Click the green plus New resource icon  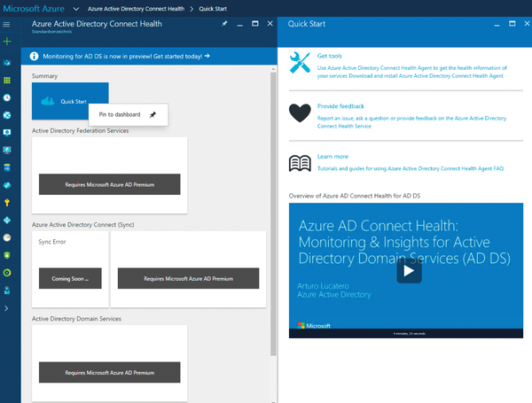pyautogui.click(x=7, y=42)
